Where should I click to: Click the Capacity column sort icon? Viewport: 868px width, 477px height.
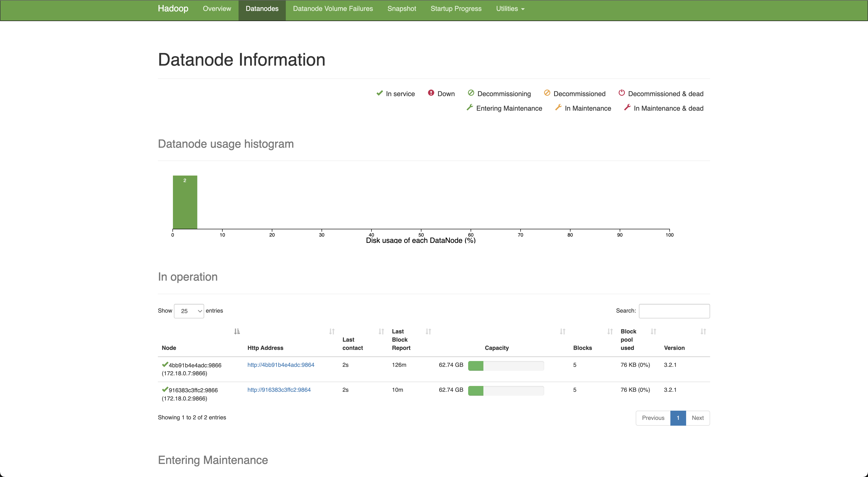tap(562, 331)
